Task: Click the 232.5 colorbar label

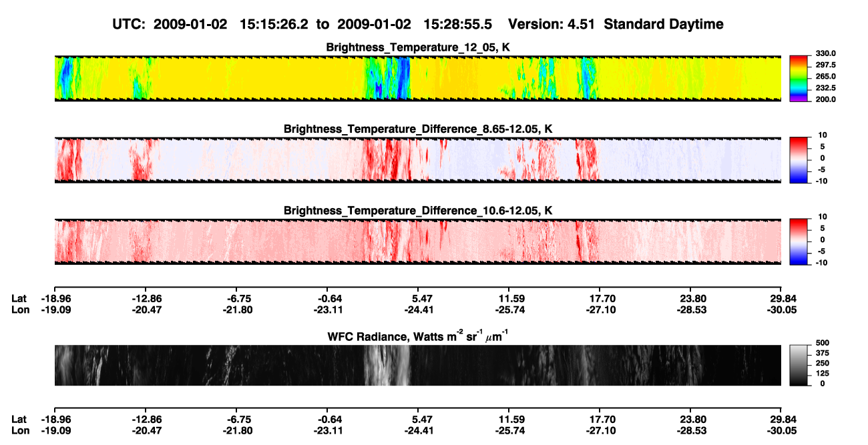Action: coord(826,87)
